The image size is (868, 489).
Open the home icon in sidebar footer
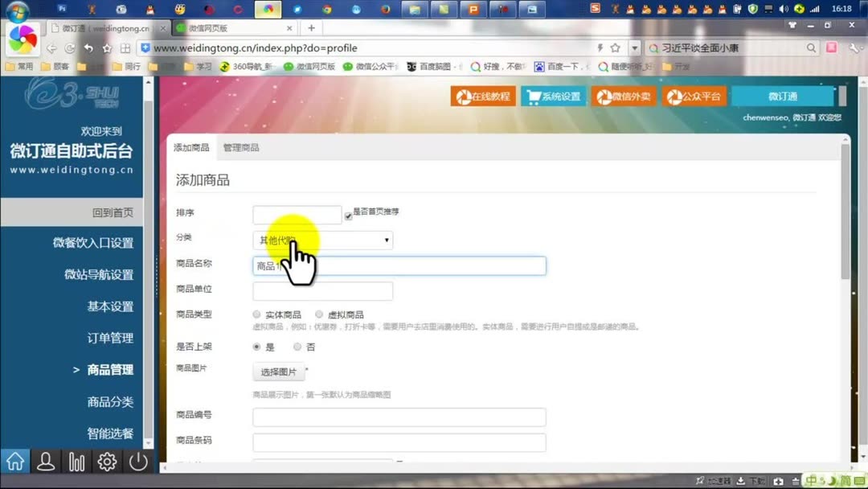click(14, 461)
